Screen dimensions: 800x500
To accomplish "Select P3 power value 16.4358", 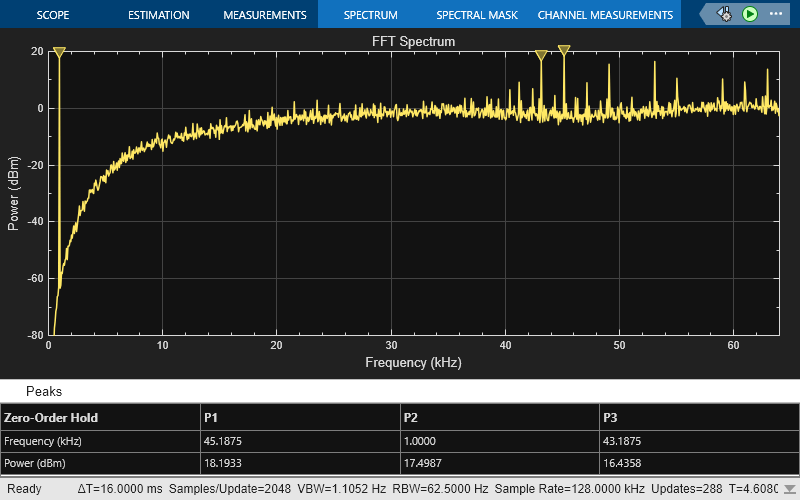I will tap(624, 463).
